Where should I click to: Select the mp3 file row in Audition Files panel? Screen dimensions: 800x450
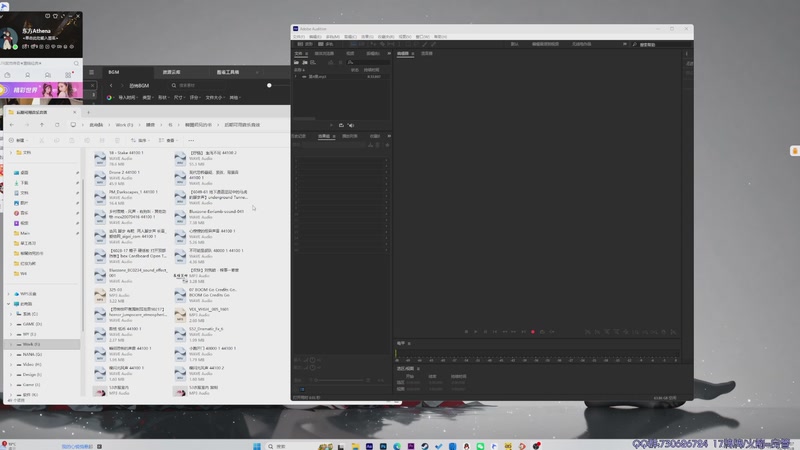[341, 77]
